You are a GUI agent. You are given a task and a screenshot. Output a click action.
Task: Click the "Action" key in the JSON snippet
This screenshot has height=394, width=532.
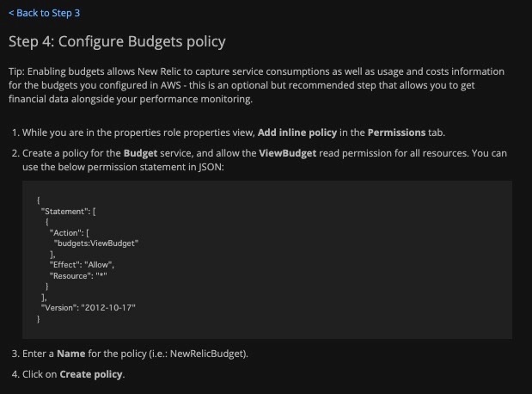tap(64, 232)
